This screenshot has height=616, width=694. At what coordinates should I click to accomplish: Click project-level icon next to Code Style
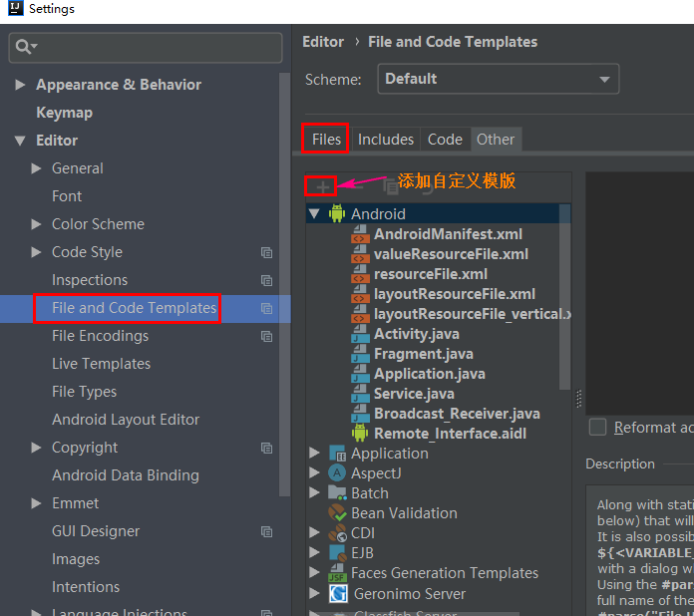pyautogui.click(x=266, y=252)
